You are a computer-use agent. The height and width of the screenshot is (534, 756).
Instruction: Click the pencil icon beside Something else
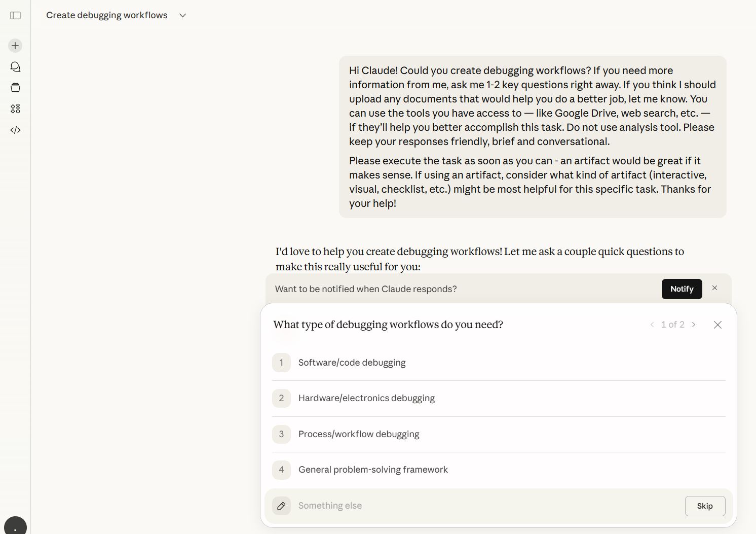281,506
